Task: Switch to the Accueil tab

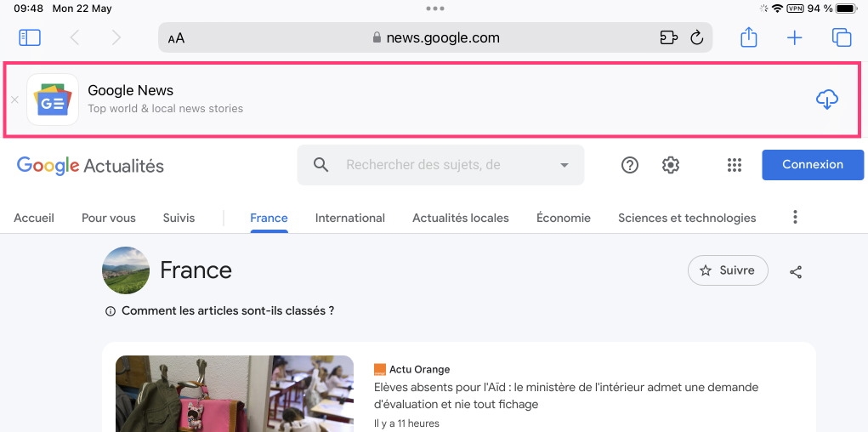Action: pyautogui.click(x=34, y=218)
